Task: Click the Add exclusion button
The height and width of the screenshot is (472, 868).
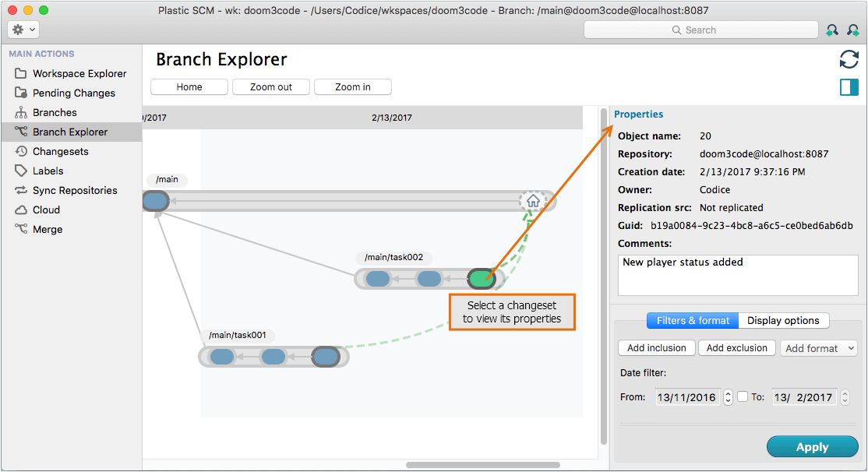Action: (x=737, y=348)
